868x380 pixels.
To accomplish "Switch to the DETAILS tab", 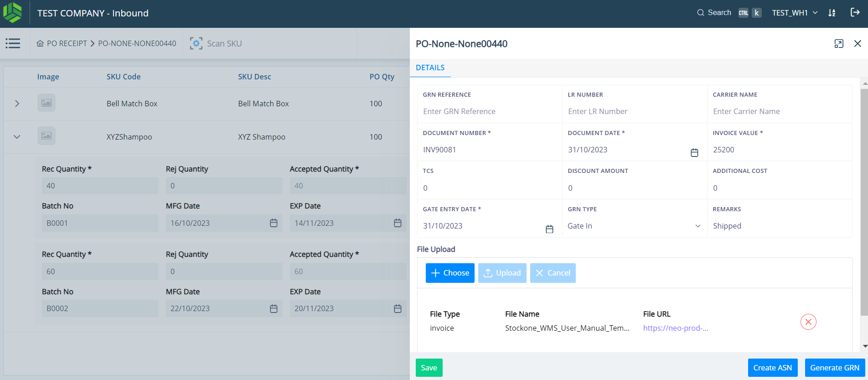I will pyautogui.click(x=430, y=68).
